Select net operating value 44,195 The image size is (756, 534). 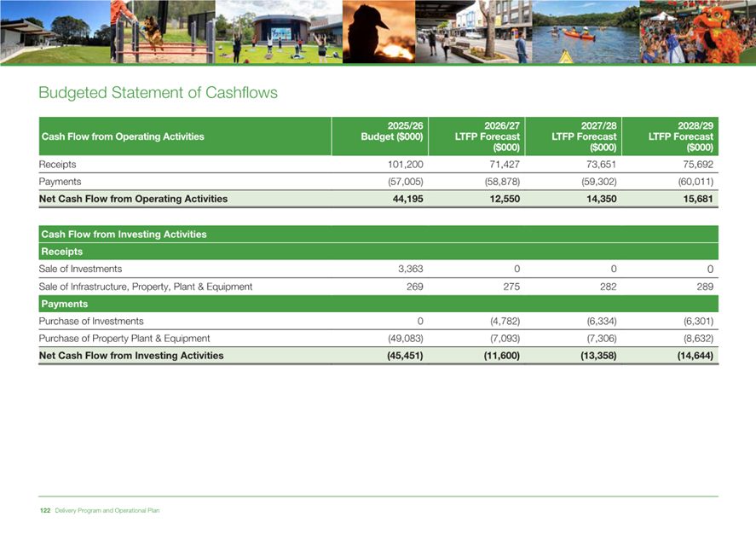(x=408, y=199)
